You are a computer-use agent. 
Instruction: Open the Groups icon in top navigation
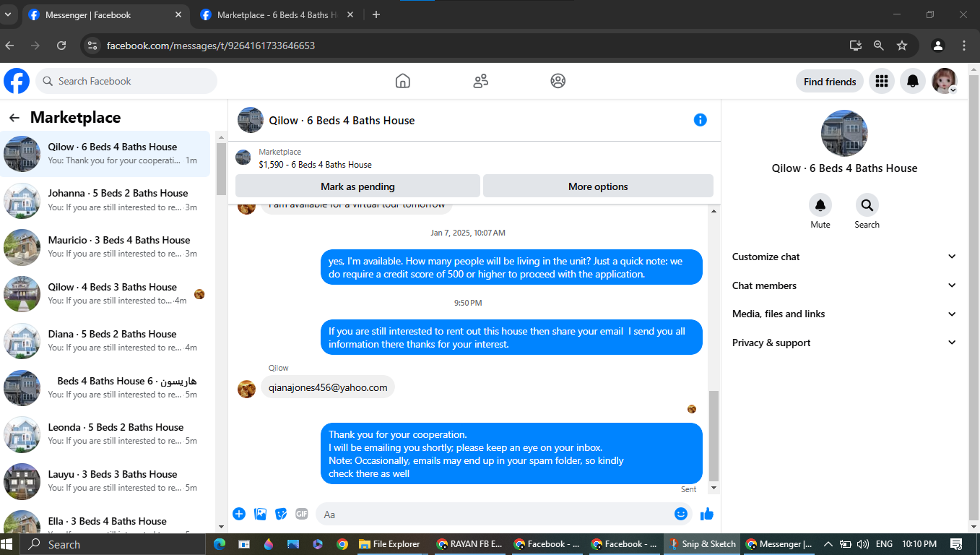[x=558, y=81]
